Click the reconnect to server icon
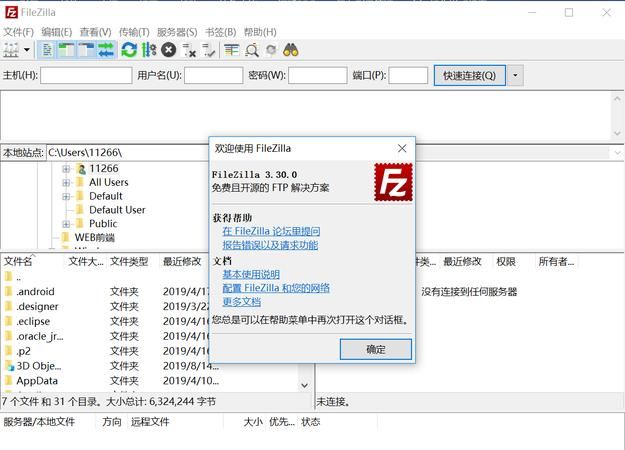This screenshot has width=625, height=450. [208, 50]
